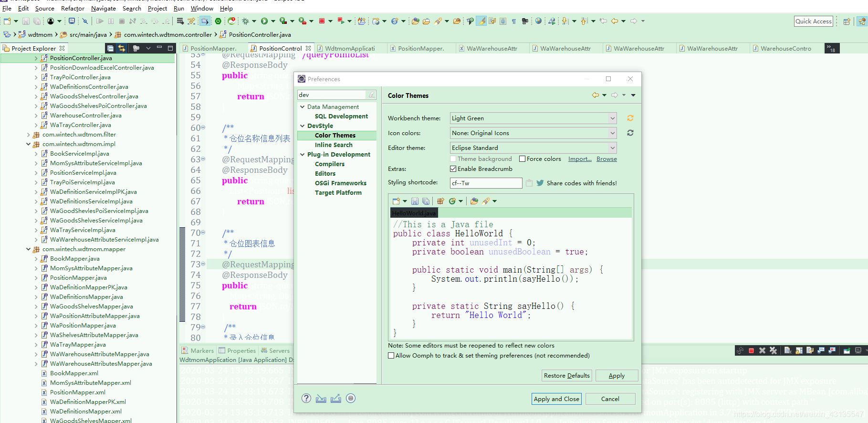Screen dimensions: 868x423
Task: Collapse the Plug-in Development tree node
Action: 302,155
